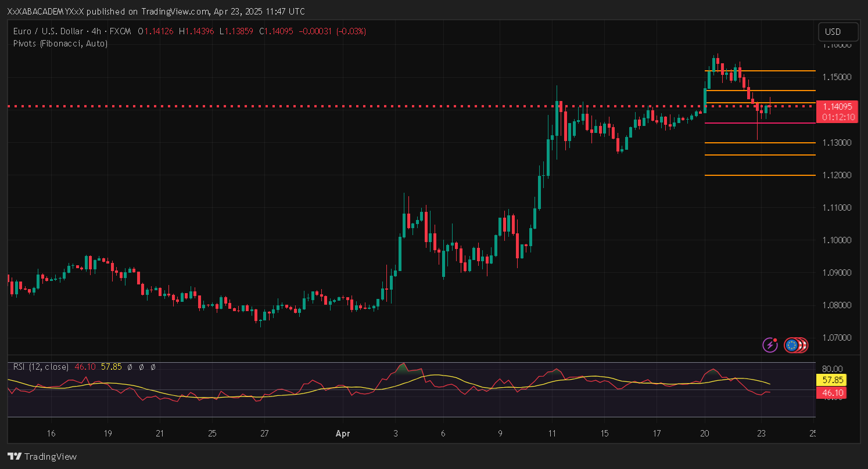
Task: Click the red 46.10 RSI value label
Action: click(x=834, y=393)
